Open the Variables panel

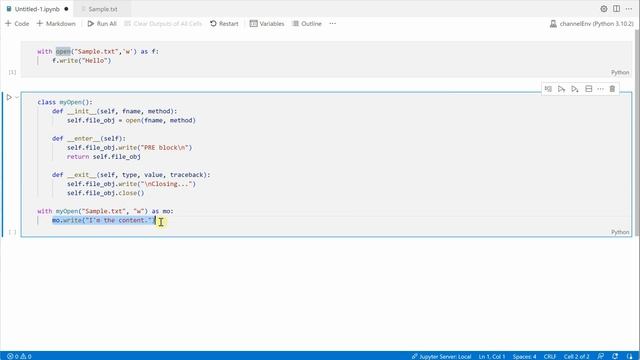[x=267, y=24]
